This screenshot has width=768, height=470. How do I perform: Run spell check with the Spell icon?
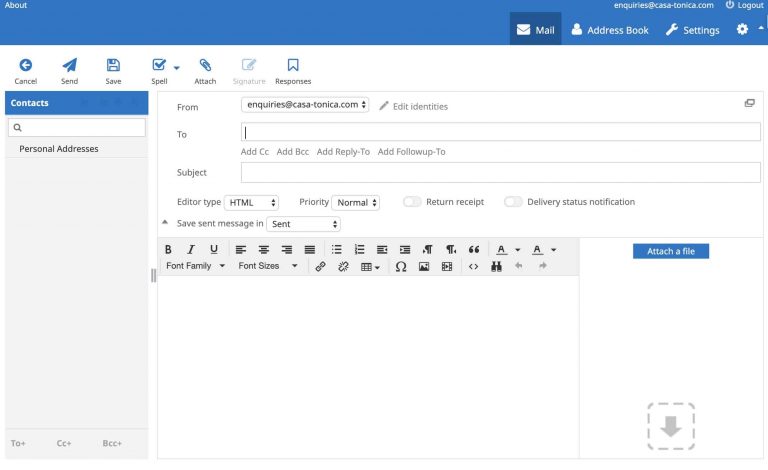pos(159,65)
